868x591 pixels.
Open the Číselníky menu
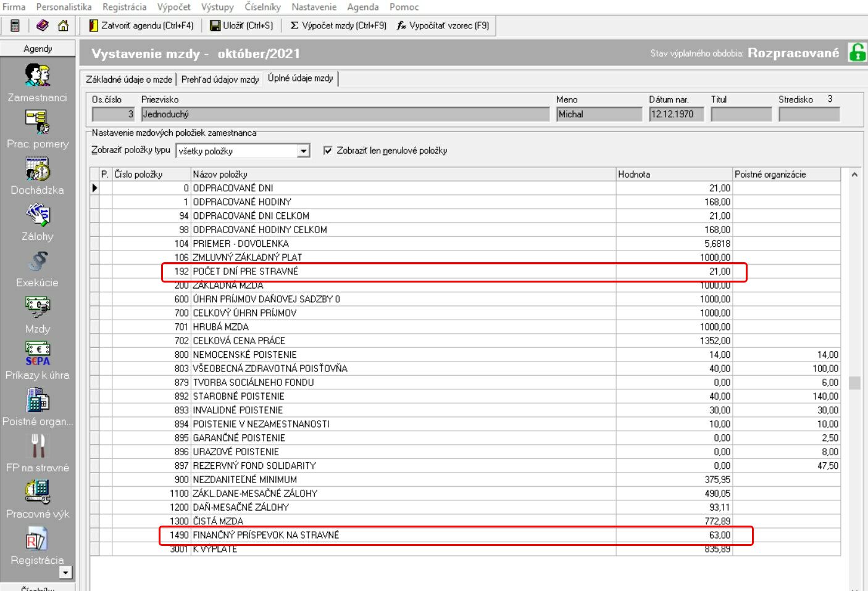pyautogui.click(x=262, y=7)
